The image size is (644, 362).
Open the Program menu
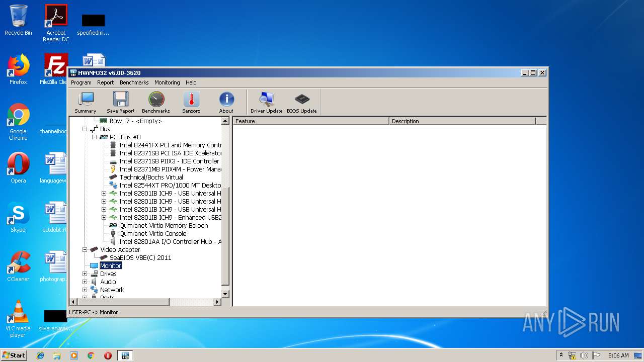click(81, 82)
